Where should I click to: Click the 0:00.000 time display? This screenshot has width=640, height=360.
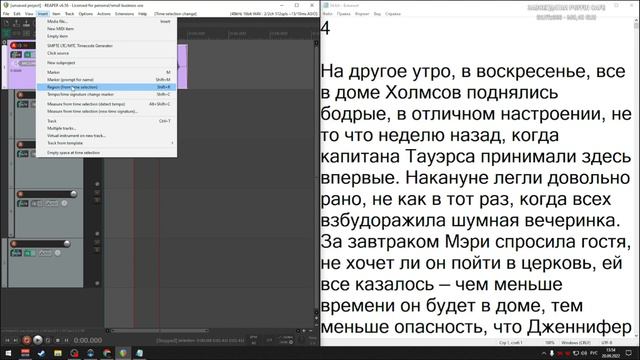88,340
